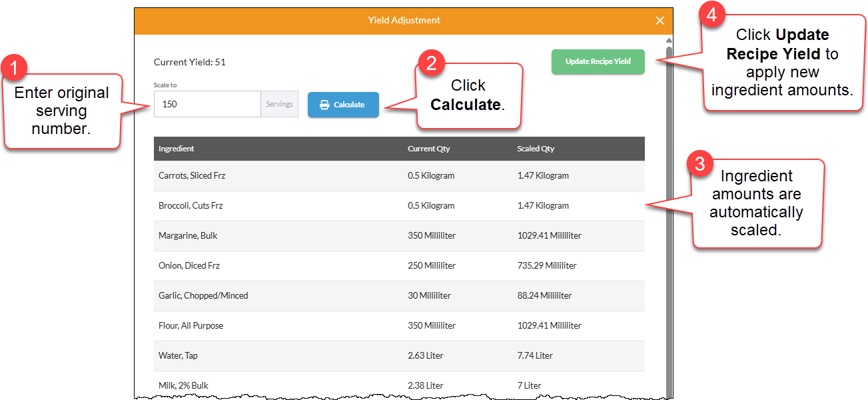Image resolution: width=868 pixels, height=400 pixels.
Task: Select the Flour, All Purpose row
Action: (x=399, y=326)
